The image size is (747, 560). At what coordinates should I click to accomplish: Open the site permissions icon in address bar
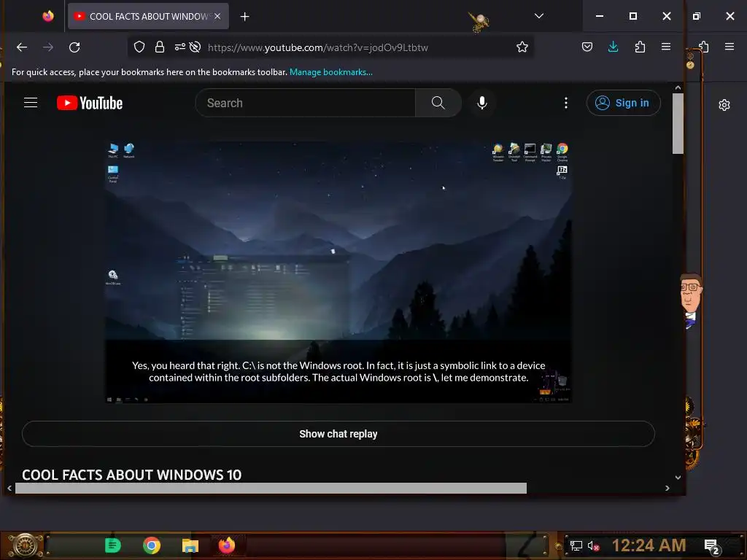pos(179,47)
